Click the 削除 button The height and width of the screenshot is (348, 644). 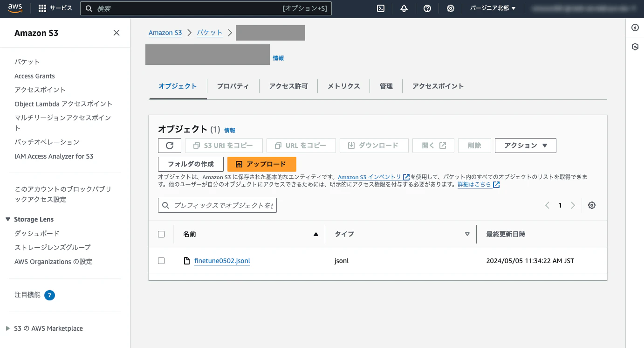pyautogui.click(x=474, y=146)
